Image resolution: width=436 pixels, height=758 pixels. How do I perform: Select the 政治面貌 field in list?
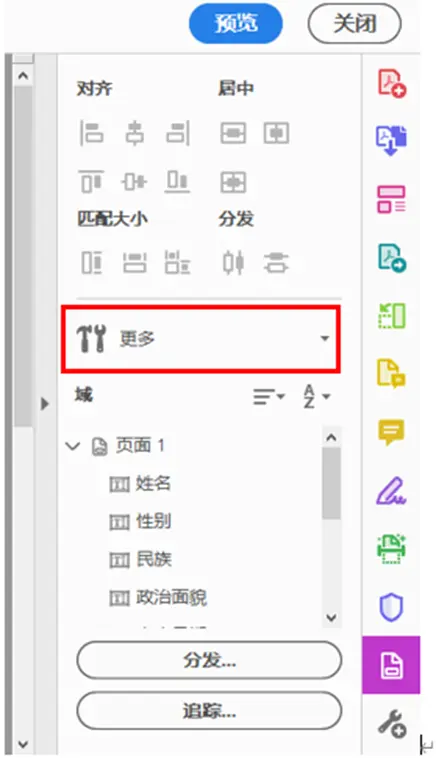point(158,598)
